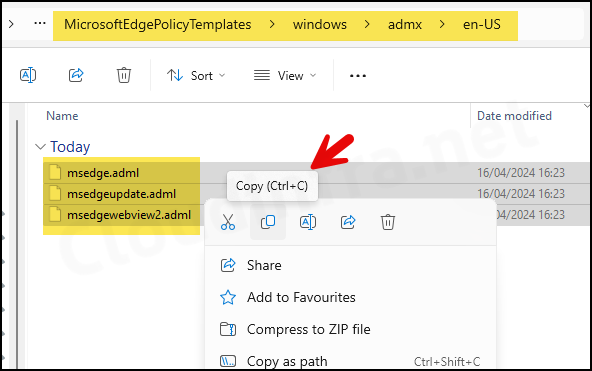
Task: Click the msedgeupdate.adml file icon
Action: coord(55,194)
